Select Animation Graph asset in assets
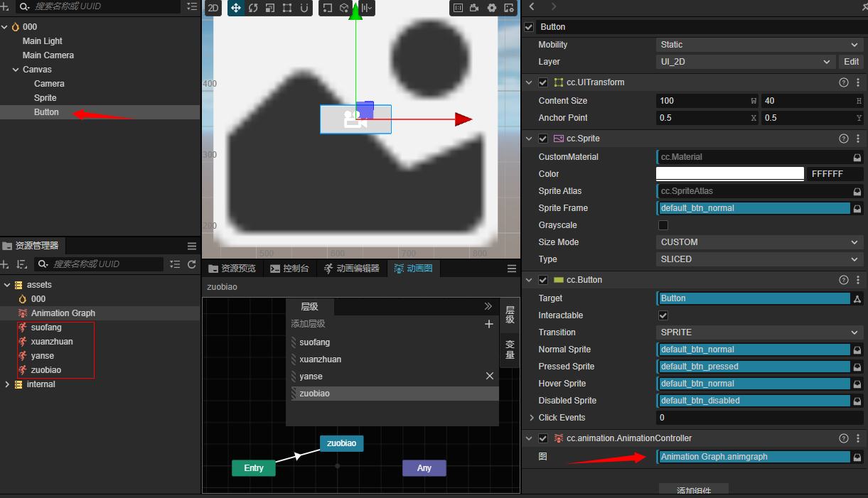 (x=63, y=313)
